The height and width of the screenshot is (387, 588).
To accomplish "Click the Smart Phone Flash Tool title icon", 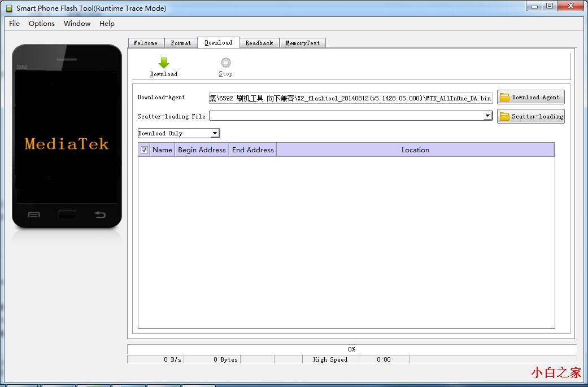I will [x=10, y=8].
